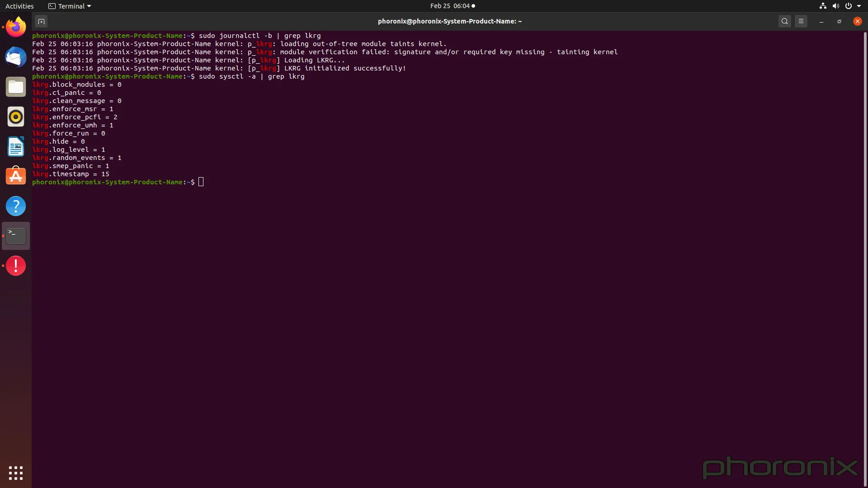
Task: Click 'lkrg.hide = 0' line
Action: click(x=58, y=141)
